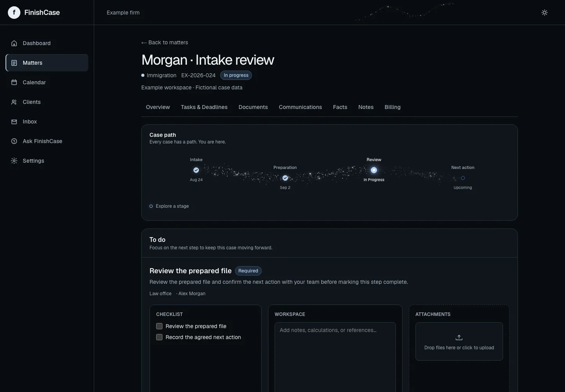Image resolution: width=565 pixels, height=392 pixels.
Task: Open Dashboard via its home icon
Action: click(x=14, y=43)
